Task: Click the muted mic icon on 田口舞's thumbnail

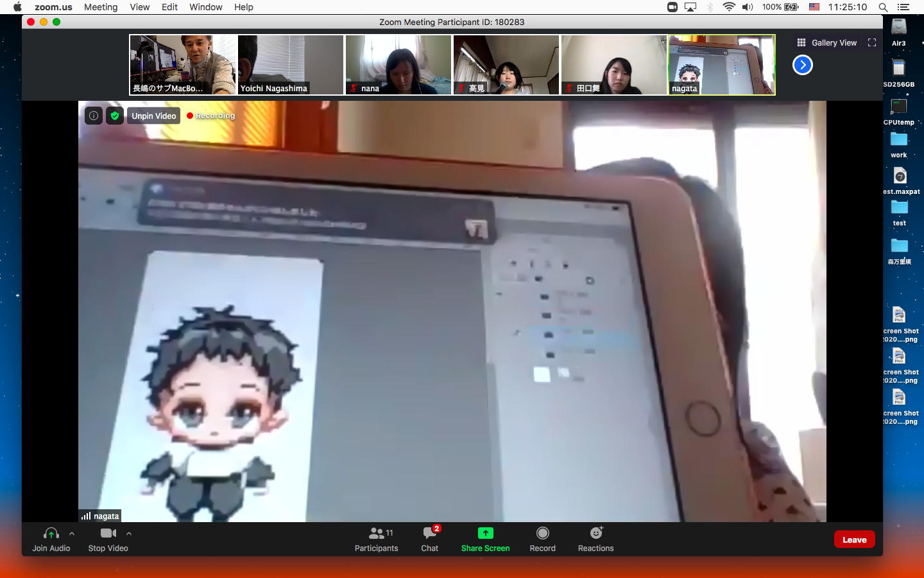Action: point(569,89)
